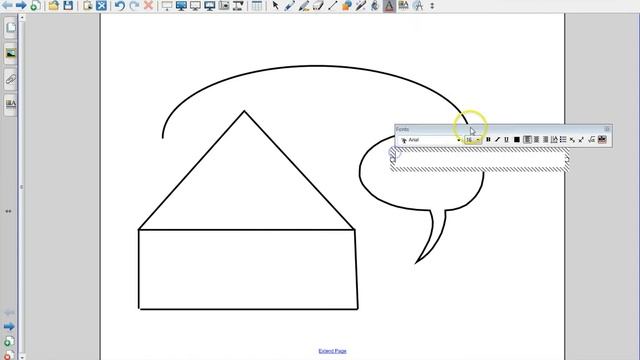640x360 pixels.
Task: Open the document camera icon
Action: 238,5
